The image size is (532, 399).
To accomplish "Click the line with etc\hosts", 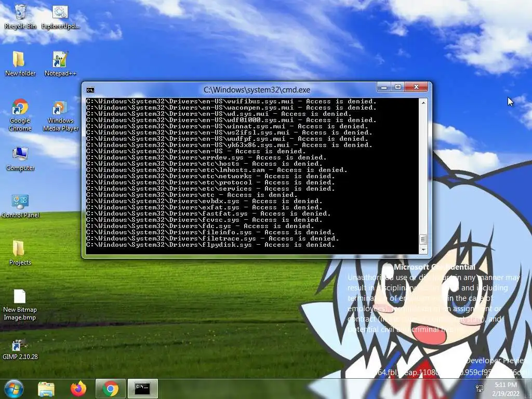I will click(204, 164).
